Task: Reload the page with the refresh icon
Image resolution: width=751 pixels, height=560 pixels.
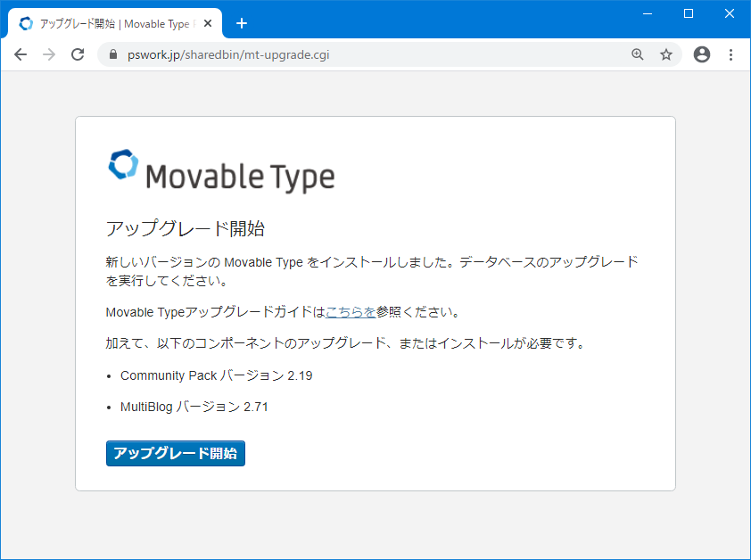Action: [78, 54]
